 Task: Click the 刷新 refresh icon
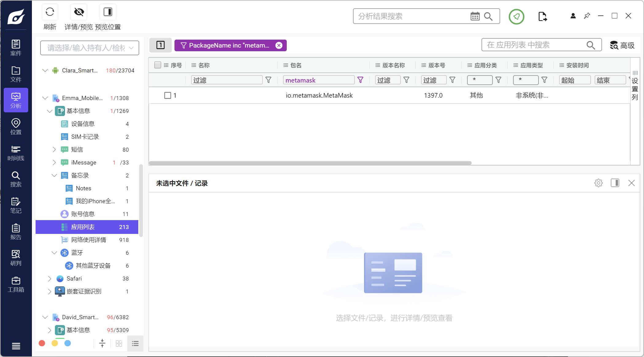click(x=50, y=12)
